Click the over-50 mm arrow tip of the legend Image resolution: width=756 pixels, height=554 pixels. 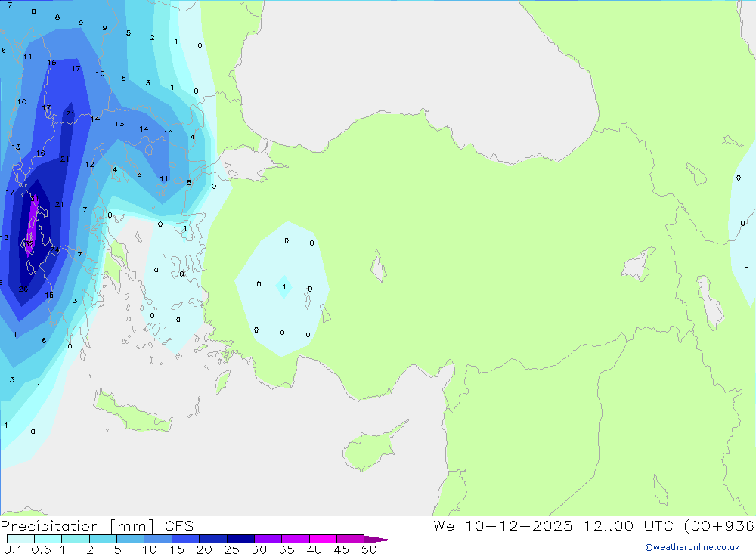377,540
